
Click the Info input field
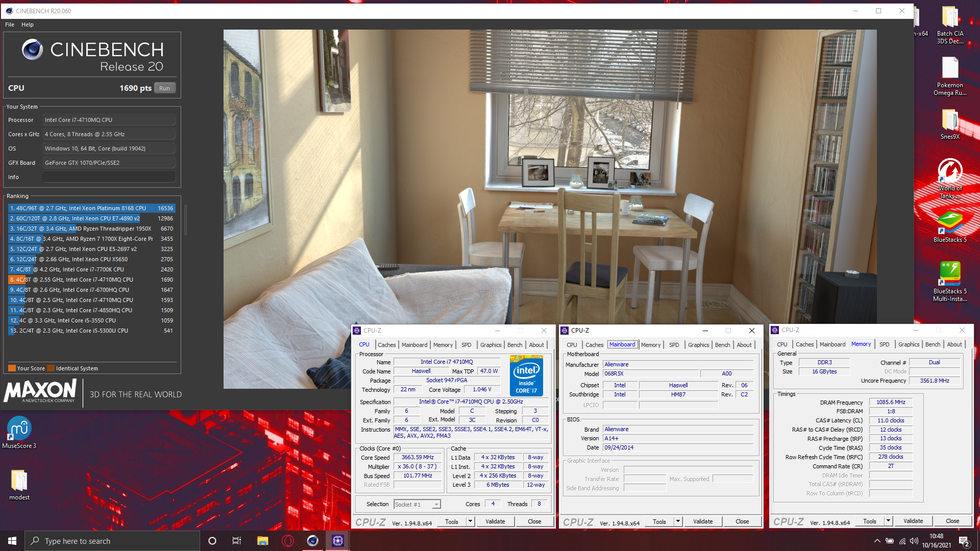coord(109,177)
